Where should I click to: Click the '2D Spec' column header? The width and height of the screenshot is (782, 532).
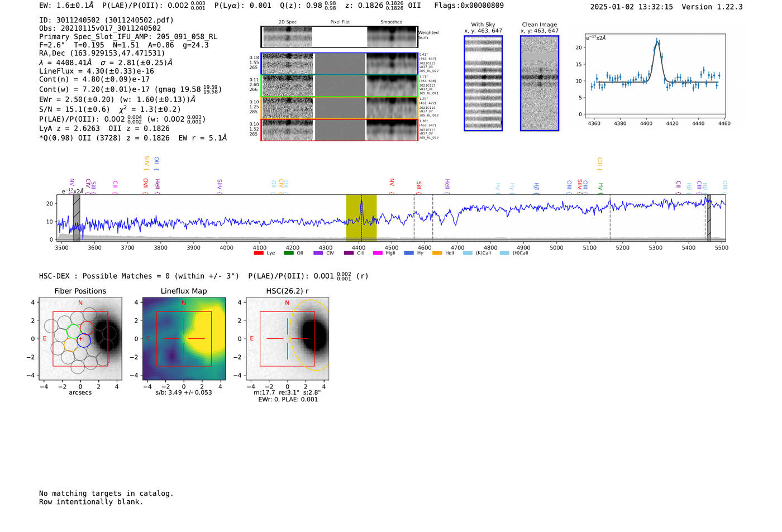pyautogui.click(x=288, y=22)
